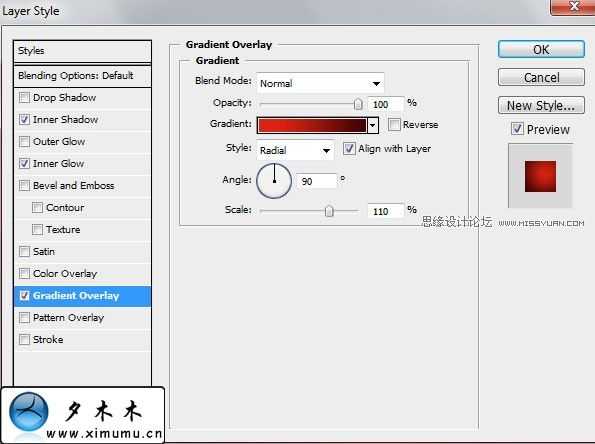Open the Style dropdown showing Radial
This screenshot has width=595, height=444.
coord(295,150)
